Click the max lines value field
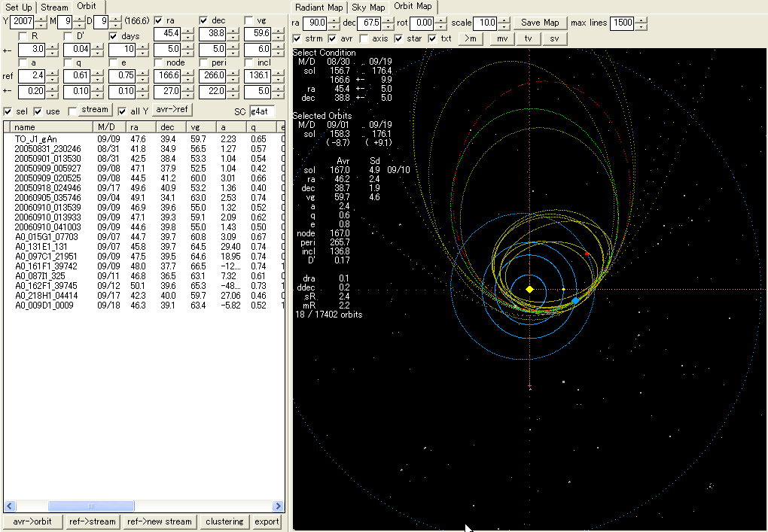The image size is (768, 532). (x=623, y=23)
